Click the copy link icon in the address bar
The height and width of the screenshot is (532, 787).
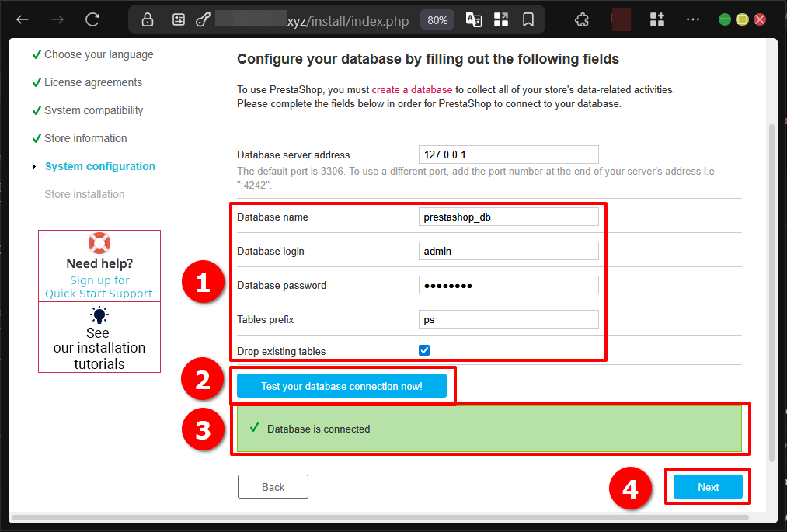pyautogui.click(x=204, y=19)
